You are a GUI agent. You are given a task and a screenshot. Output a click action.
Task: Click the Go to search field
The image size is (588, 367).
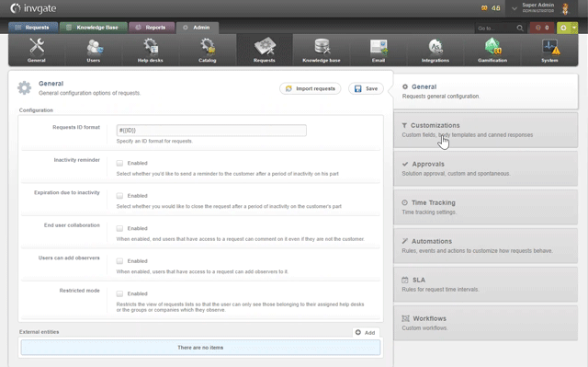(x=495, y=29)
